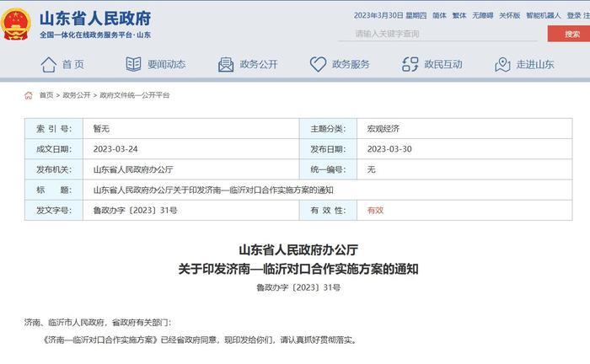Switch to 简体 simplified Chinese

coord(439,15)
